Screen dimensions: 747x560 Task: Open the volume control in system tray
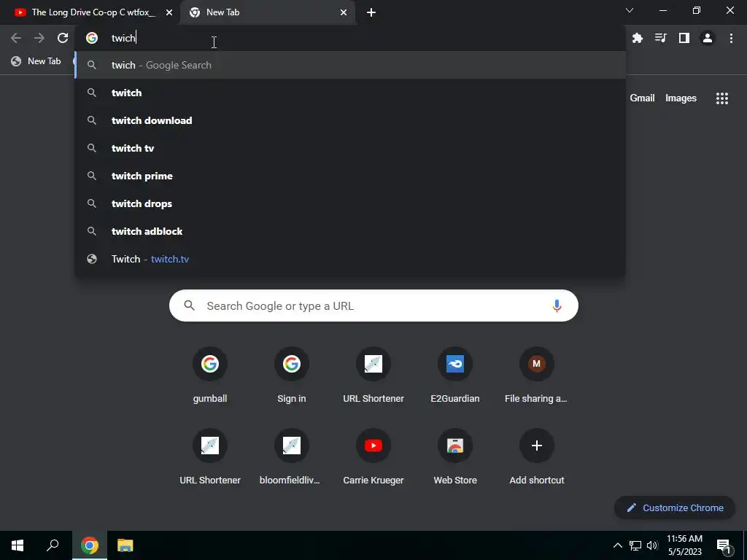(x=652, y=545)
